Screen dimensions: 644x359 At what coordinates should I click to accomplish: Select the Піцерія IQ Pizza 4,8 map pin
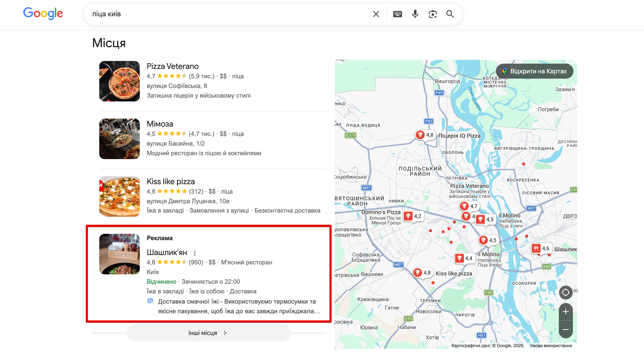[x=425, y=135]
